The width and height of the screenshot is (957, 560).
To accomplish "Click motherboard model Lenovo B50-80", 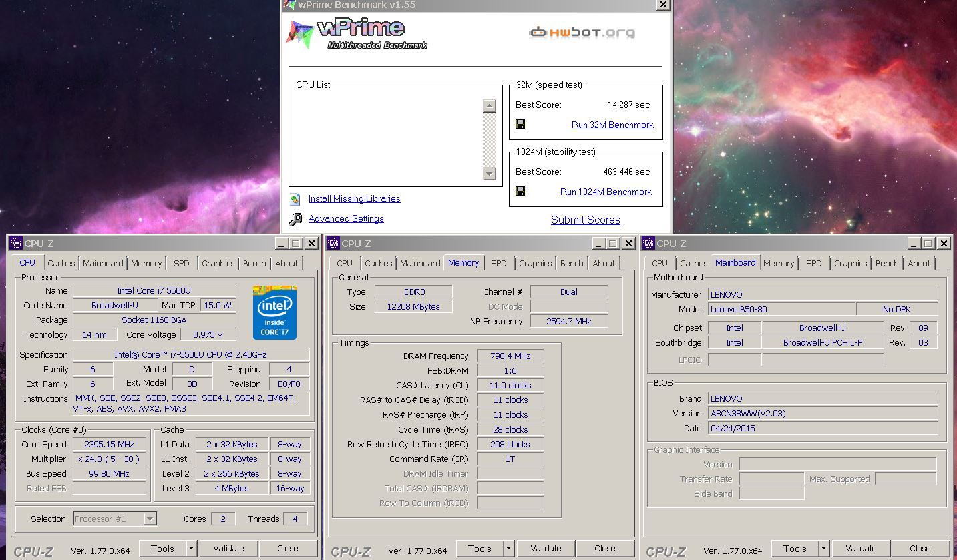I will (x=781, y=309).
